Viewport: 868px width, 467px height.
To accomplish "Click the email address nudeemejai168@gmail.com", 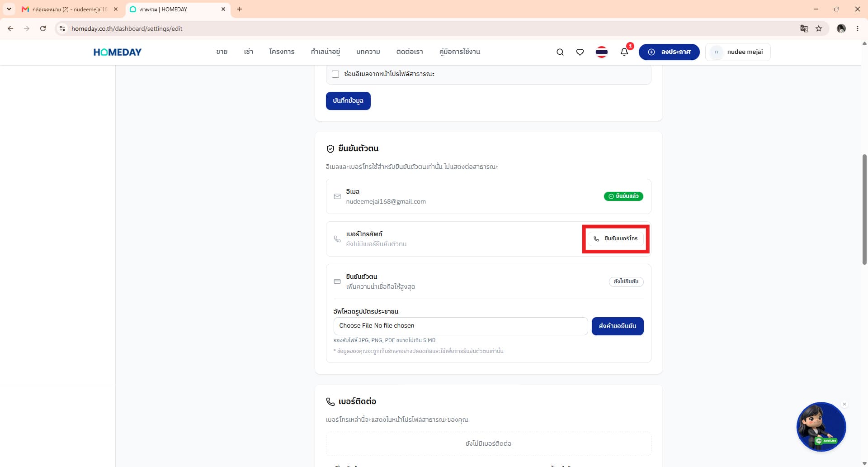I will [386, 202].
